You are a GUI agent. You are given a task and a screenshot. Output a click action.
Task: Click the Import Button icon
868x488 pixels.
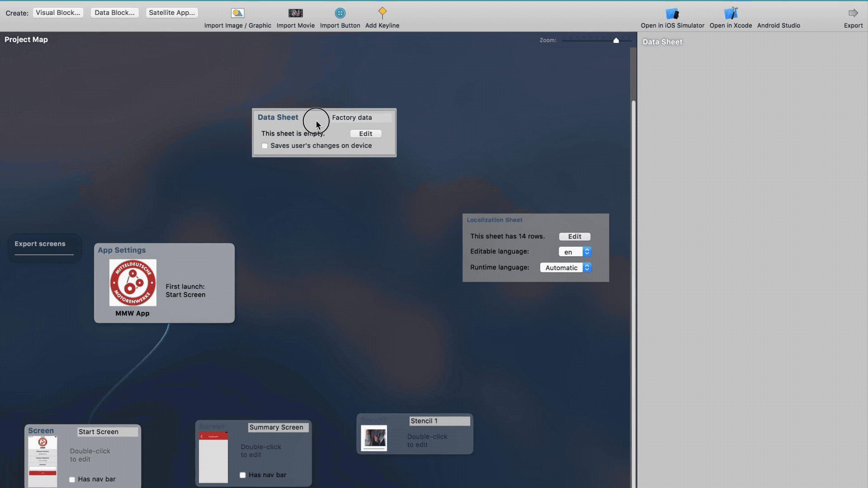pyautogui.click(x=340, y=13)
